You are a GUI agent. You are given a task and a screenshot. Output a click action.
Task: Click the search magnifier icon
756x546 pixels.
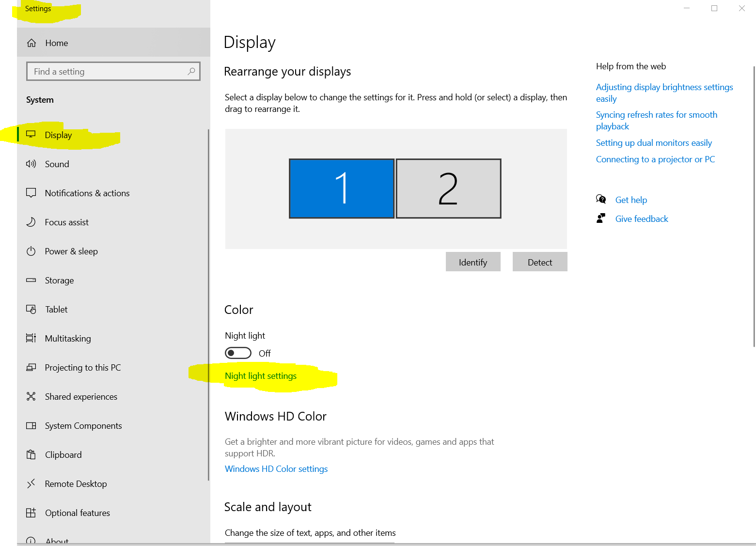191,71
